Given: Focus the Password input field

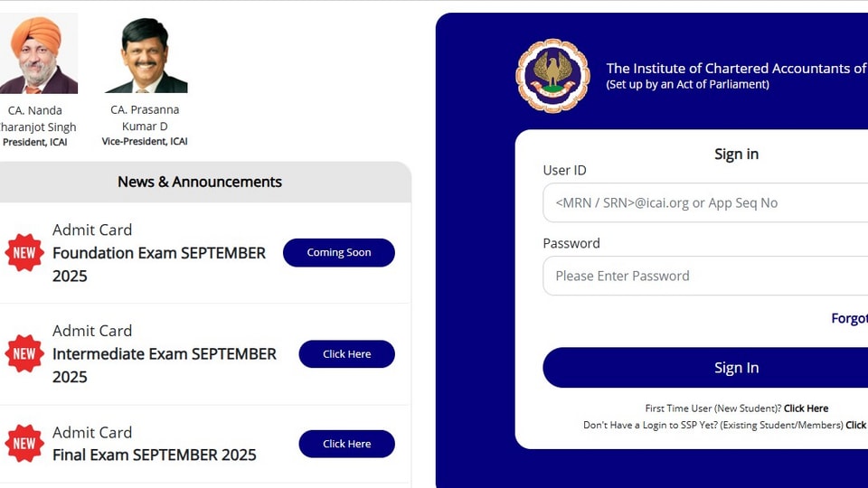Looking at the screenshot, I should coord(705,277).
